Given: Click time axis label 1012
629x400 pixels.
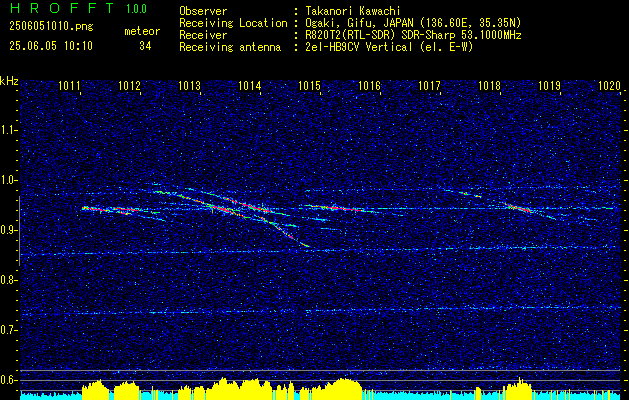Looking at the screenshot, I should pyautogui.click(x=129, y=85).
